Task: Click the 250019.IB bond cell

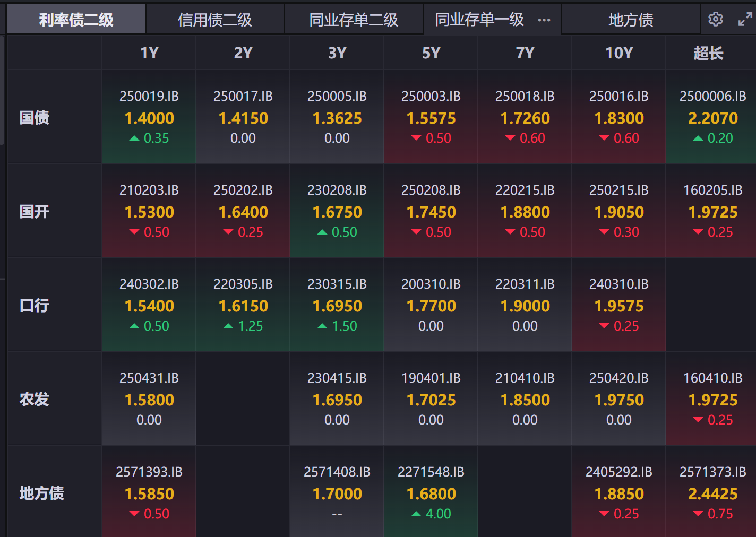Action: click(149, 117)
